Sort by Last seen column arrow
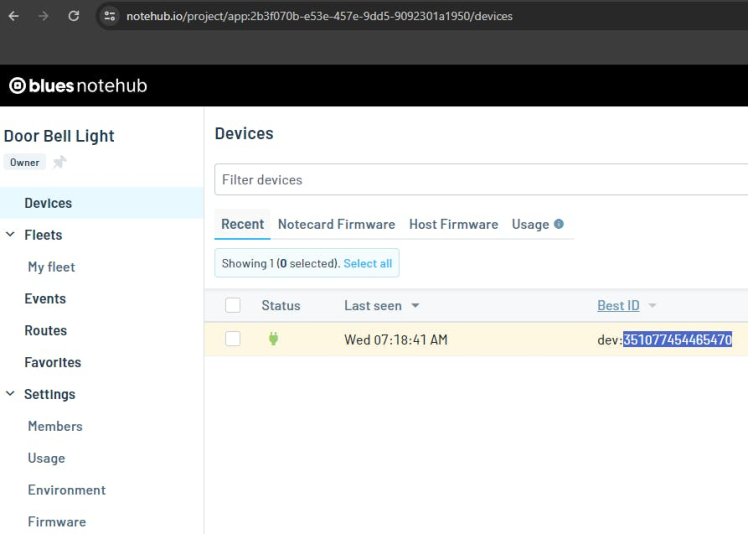 point(415,306)
